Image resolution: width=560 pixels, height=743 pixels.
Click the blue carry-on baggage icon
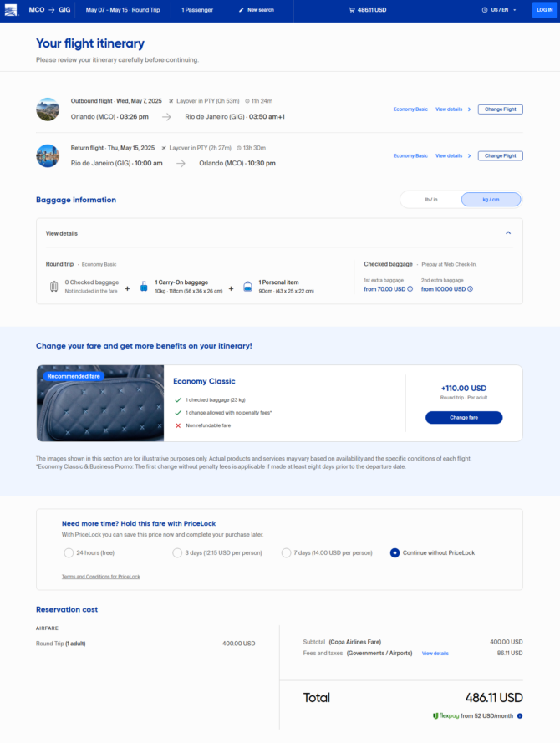click(x=144, y=286)
